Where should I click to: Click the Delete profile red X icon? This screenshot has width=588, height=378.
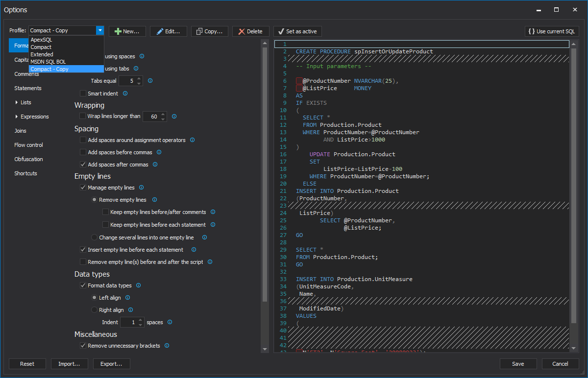tap(242, 31)
